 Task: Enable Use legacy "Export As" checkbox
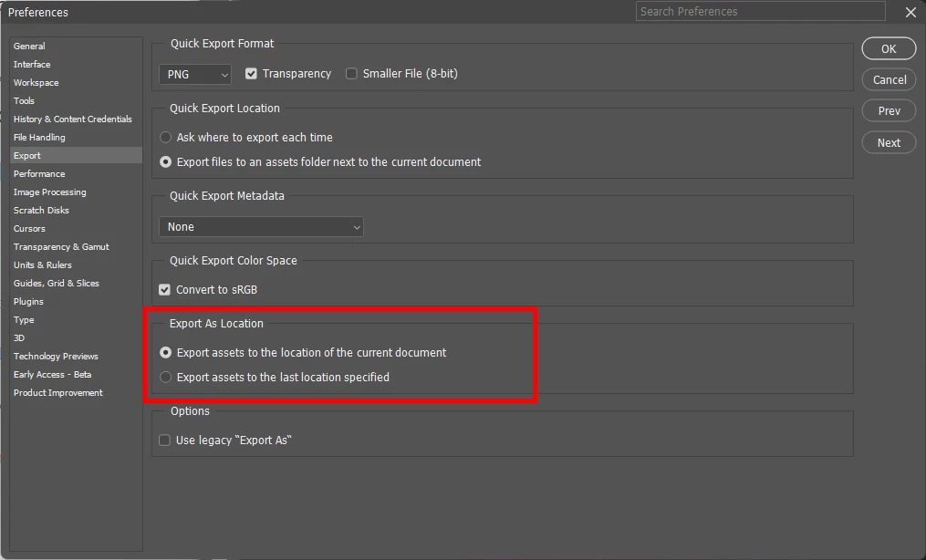pyautogui.click(x=164, y=441)
